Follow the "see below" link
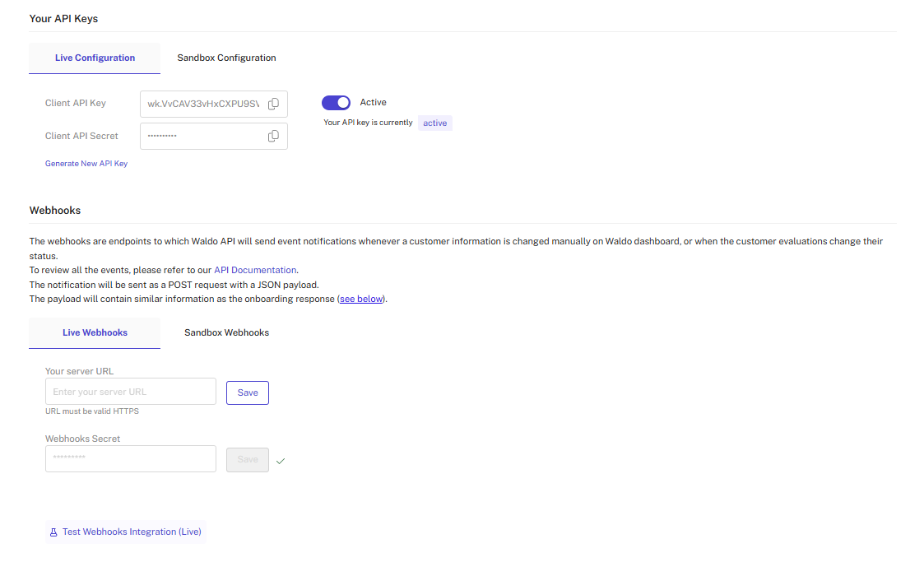Screen dimensions: 924x562 point(361,300)
